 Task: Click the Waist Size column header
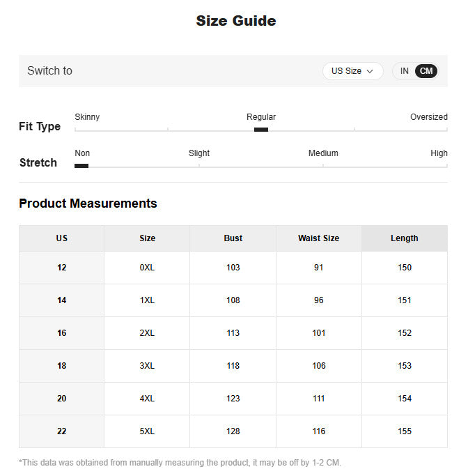click(x=318, y=238)
